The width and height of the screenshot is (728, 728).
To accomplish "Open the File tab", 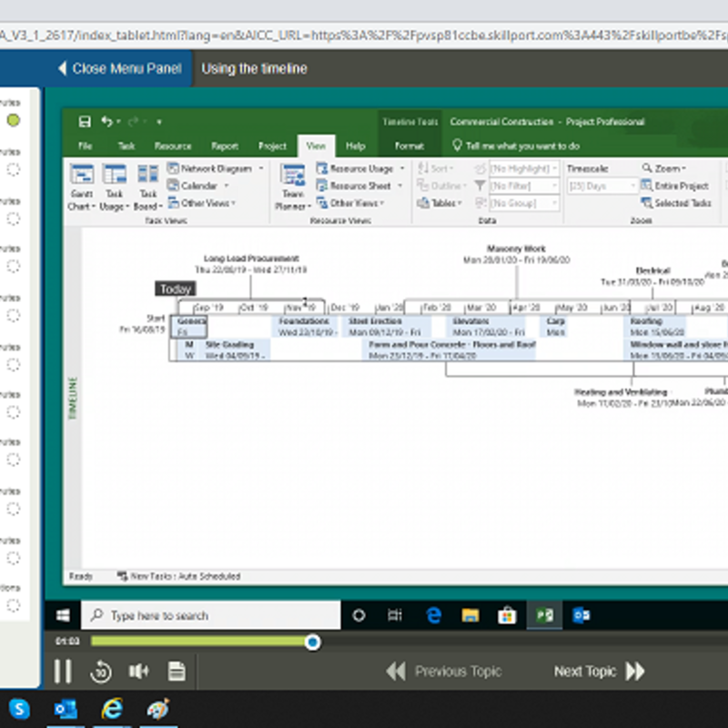I will [85, 146].
